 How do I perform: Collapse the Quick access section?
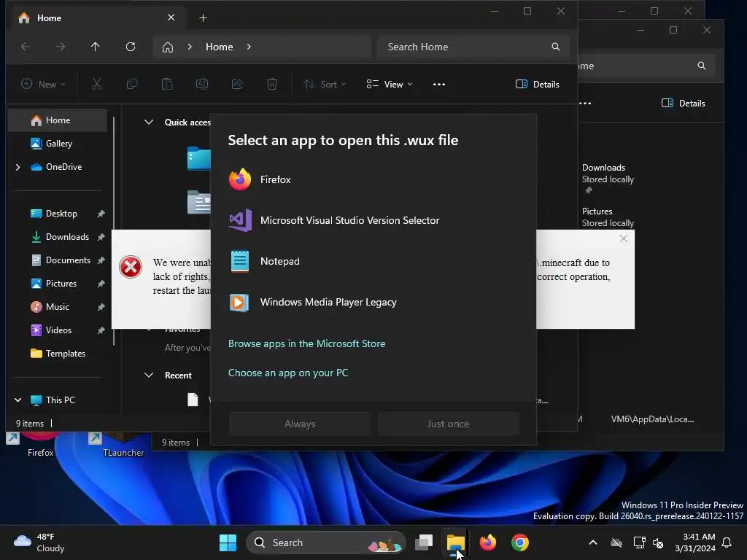tap(149, 122)
